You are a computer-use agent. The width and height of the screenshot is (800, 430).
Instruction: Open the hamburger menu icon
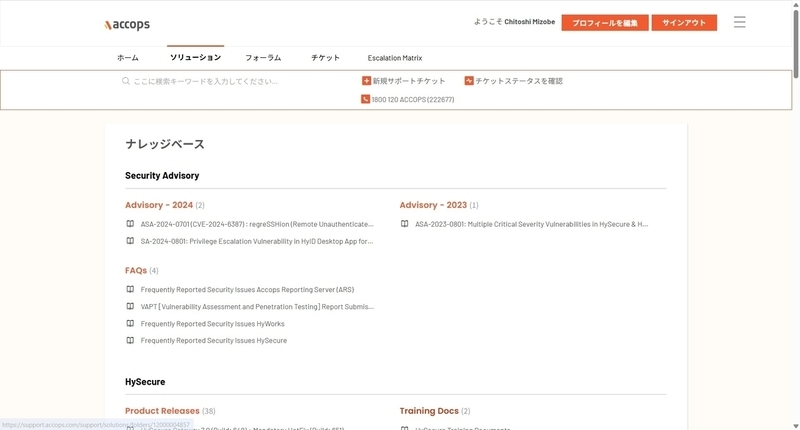tap(739, 22)
